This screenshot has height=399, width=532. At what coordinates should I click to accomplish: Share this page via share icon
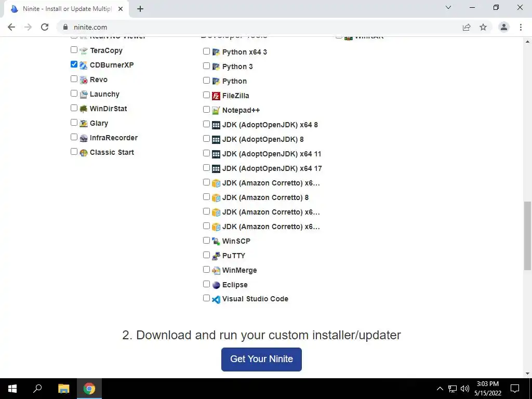point(467,27)
